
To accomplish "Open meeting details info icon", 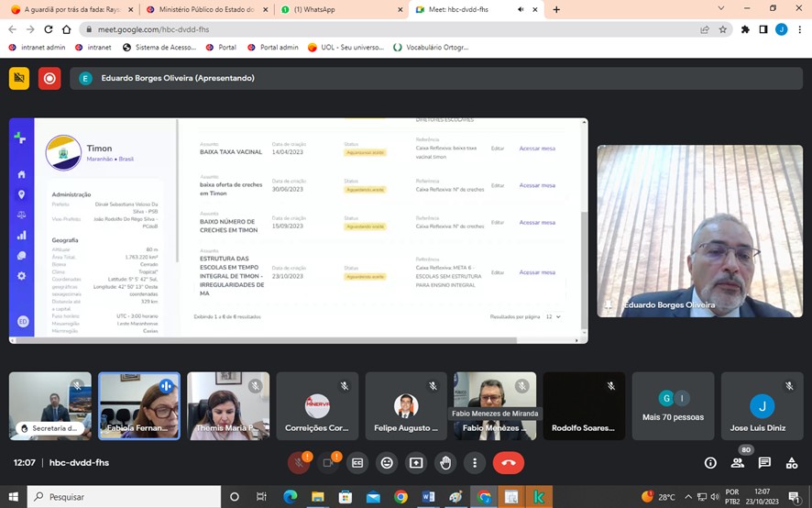I will pyautogui.click(x=710, y=463).
